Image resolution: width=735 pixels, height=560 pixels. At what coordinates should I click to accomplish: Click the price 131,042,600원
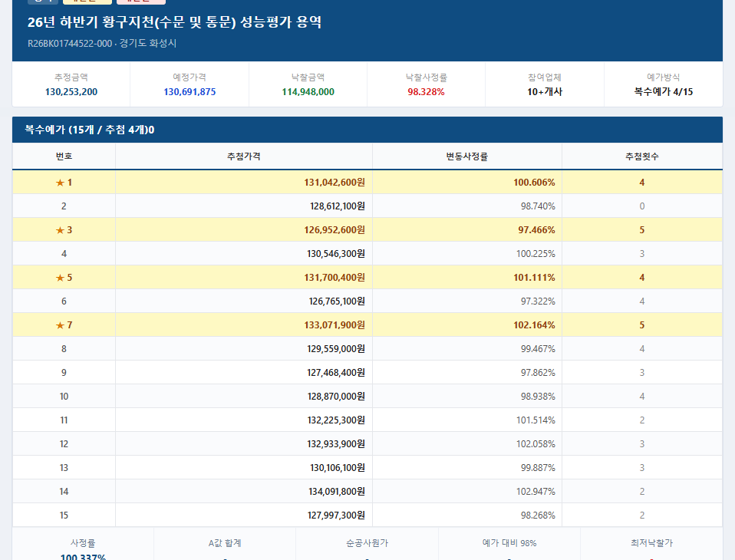(x=335, y=183)
